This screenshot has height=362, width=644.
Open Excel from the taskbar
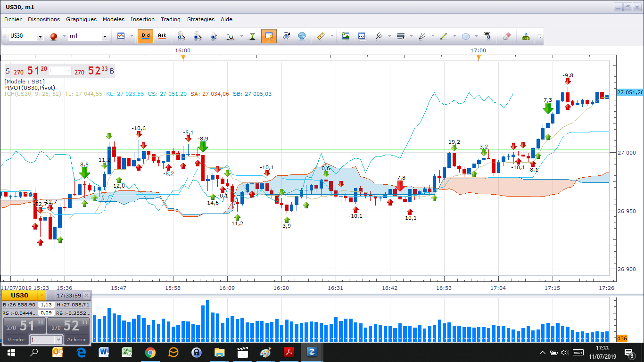(x=127, y=352)
